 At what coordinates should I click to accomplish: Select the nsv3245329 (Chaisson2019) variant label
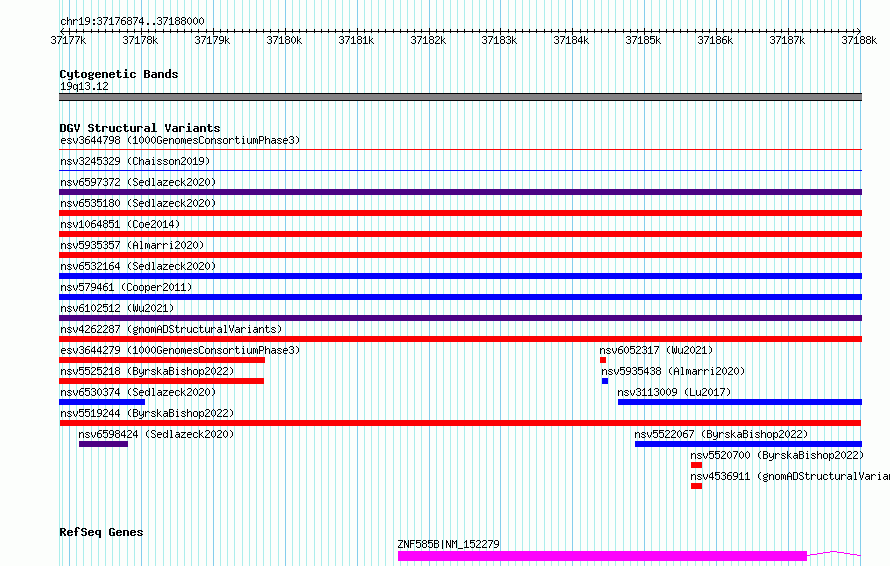pyautogui.click(x=135, y=161)
